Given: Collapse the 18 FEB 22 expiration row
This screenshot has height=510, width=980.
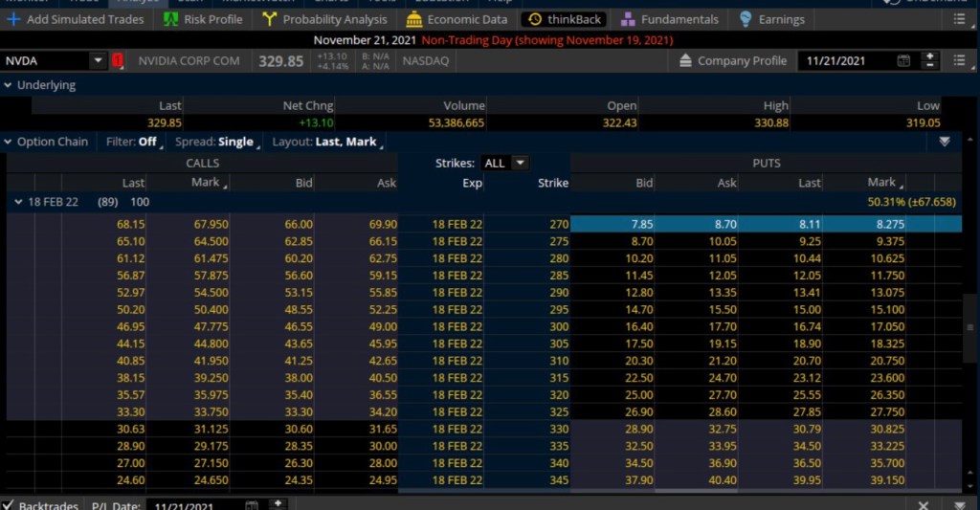Looking at the screenshot, I should pyautogui.click(x=18, y=202).
